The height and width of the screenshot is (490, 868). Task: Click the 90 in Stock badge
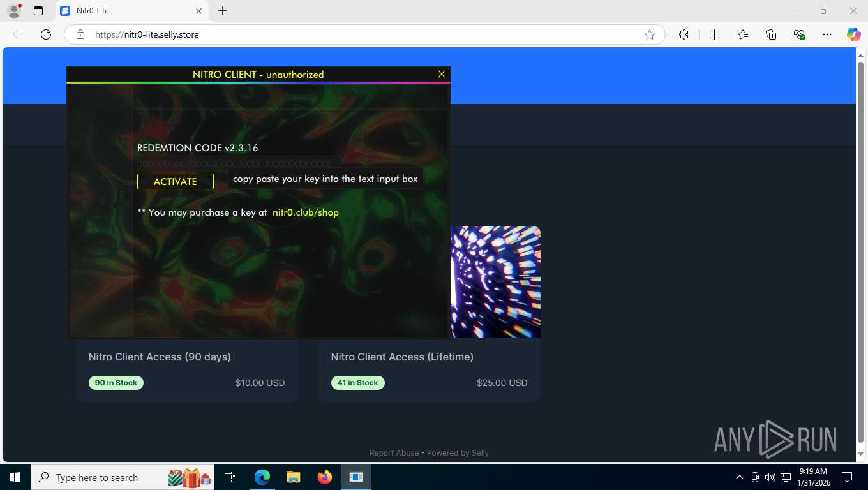click(x=116, y=383)
